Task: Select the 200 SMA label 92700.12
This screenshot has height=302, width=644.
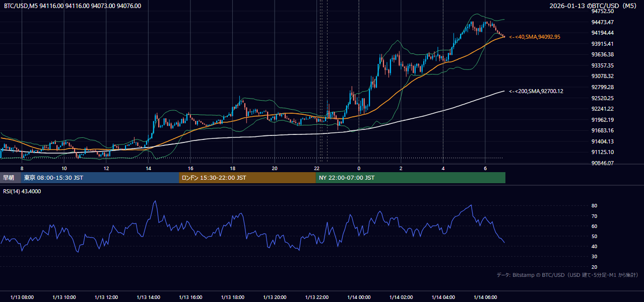Action: (536, 91)
